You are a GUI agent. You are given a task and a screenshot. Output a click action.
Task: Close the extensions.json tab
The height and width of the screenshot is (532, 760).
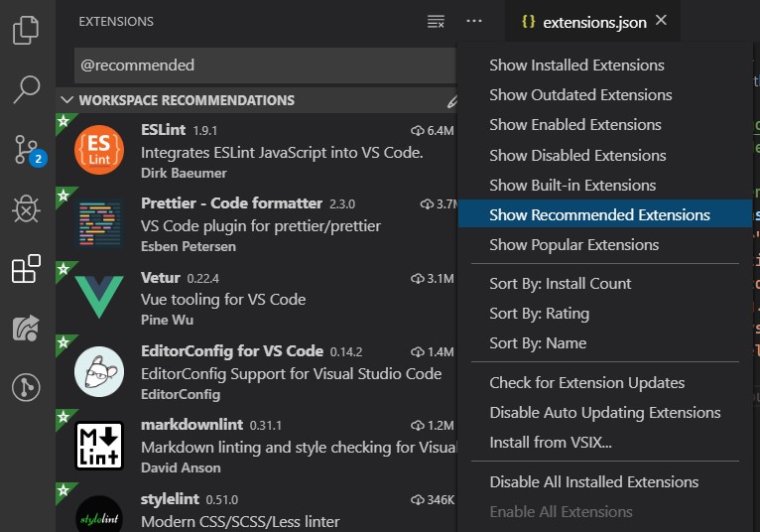coord(661,21)
